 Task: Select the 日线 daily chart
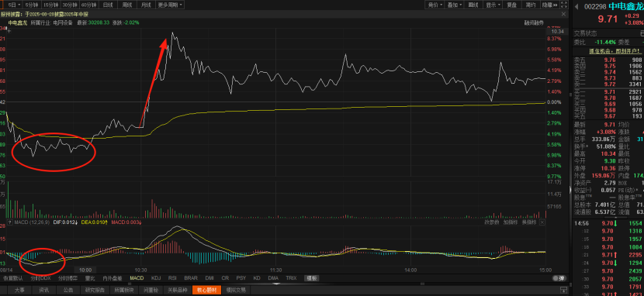[108, 5]
